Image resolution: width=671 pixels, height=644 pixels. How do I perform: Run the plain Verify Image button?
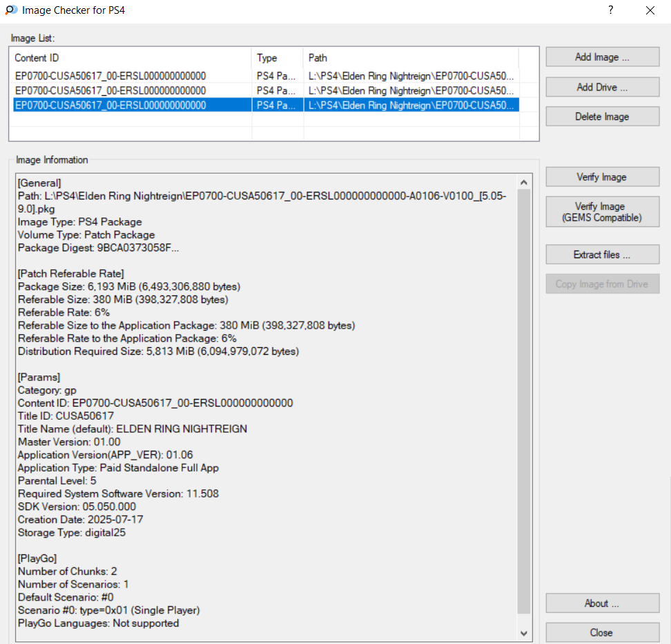coord(602,177)
